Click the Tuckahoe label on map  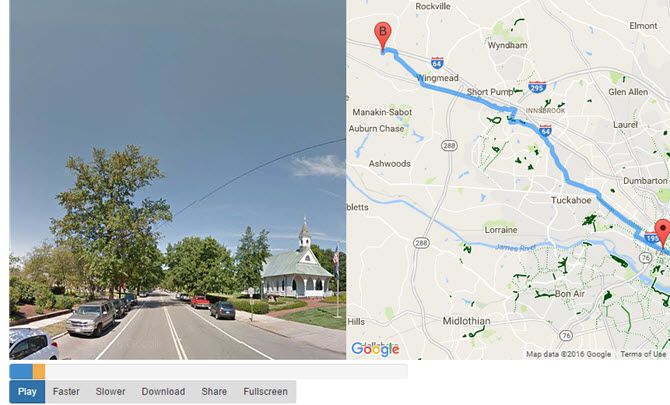pos(571,200)
